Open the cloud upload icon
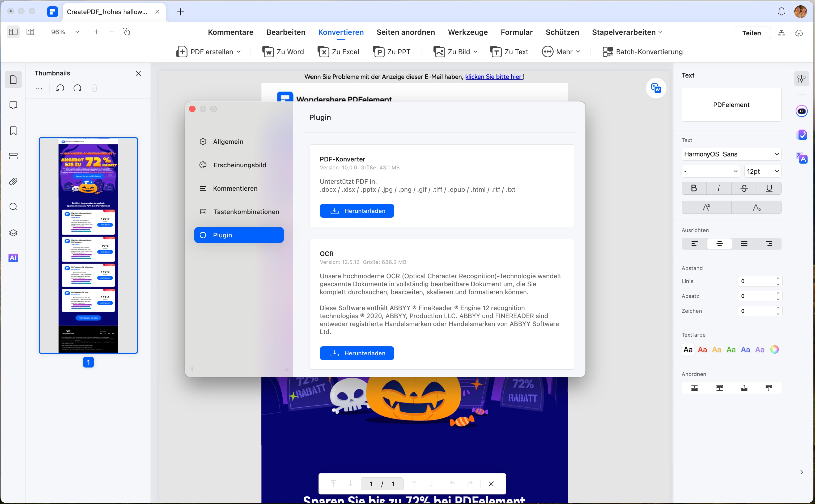This screenshot has height=504, width=815. (799, 33)
